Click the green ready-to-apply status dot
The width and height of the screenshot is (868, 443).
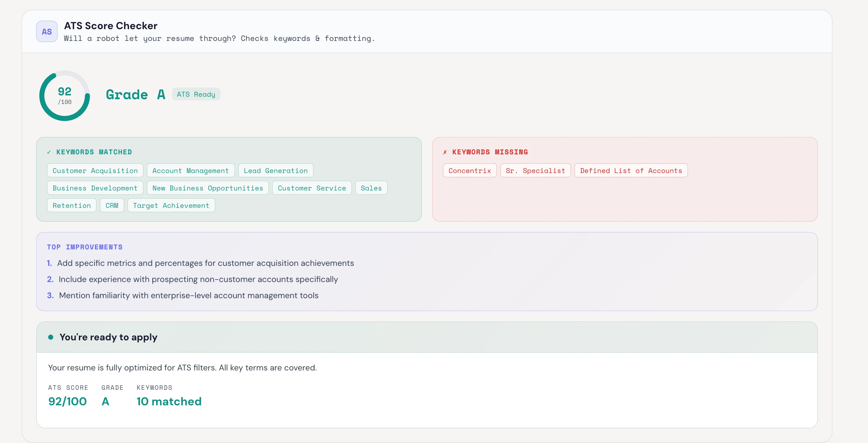coord(51,337)
